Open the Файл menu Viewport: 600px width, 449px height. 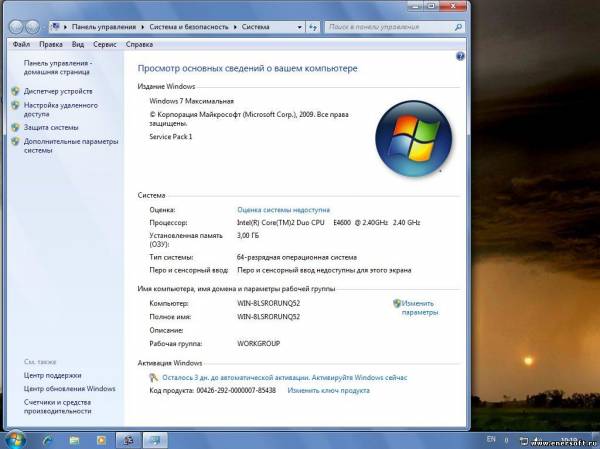click(21, 44)
